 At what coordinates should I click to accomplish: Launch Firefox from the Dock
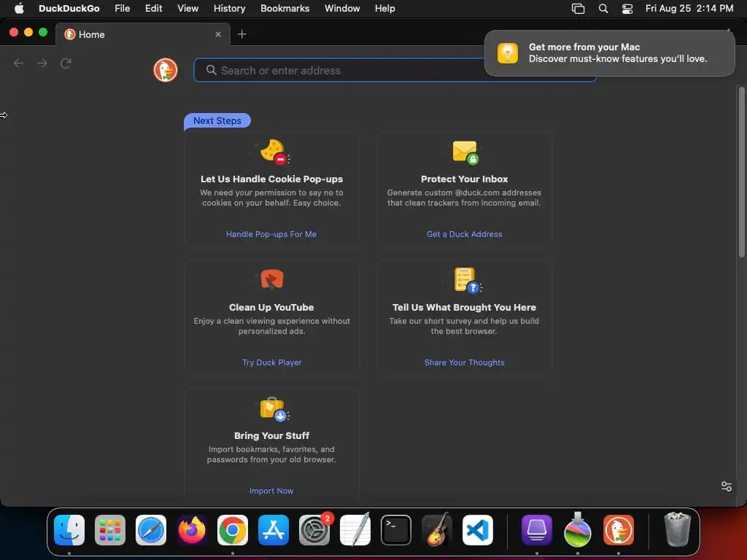tap(192, 530)
